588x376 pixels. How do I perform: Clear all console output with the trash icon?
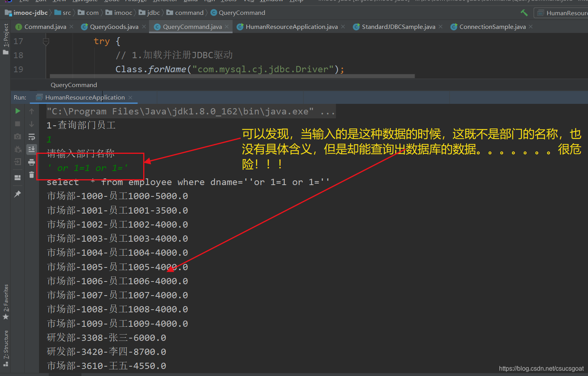click(32, 175)
